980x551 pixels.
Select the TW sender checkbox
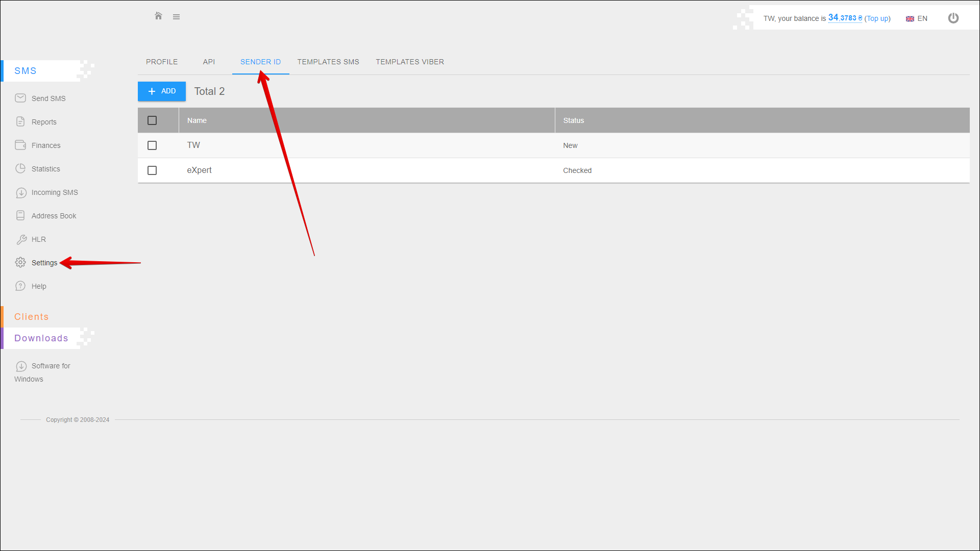point(152,145)
